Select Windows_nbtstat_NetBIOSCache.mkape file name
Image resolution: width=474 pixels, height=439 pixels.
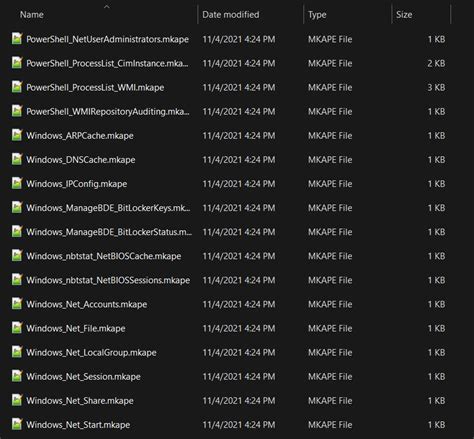pos(104,256)
